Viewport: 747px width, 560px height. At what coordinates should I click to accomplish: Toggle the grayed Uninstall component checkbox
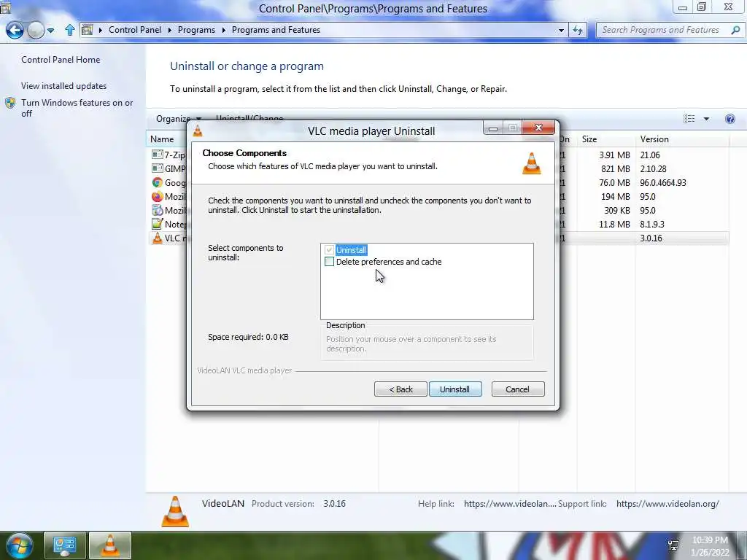click(x=329, y=250)
